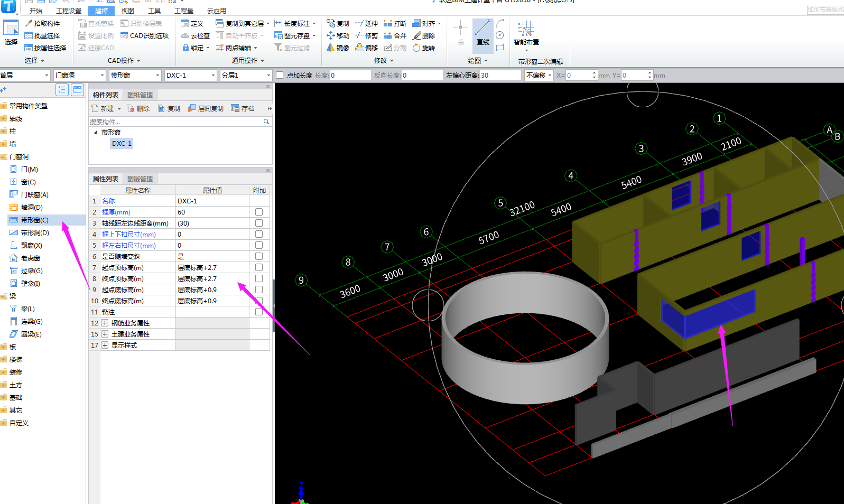844x504 pixels.
Task: Switch to the 图纸管理 tab
Action: point(140,95)
